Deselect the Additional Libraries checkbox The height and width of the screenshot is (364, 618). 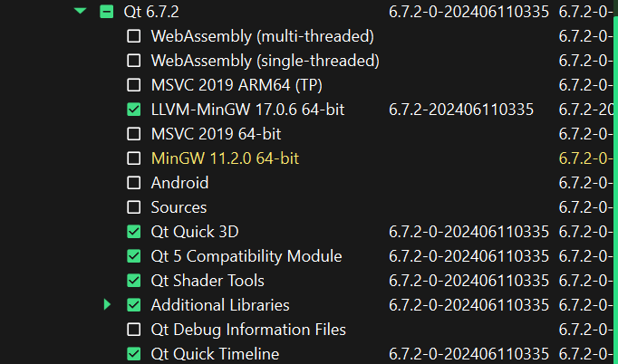tap(134, 305)
